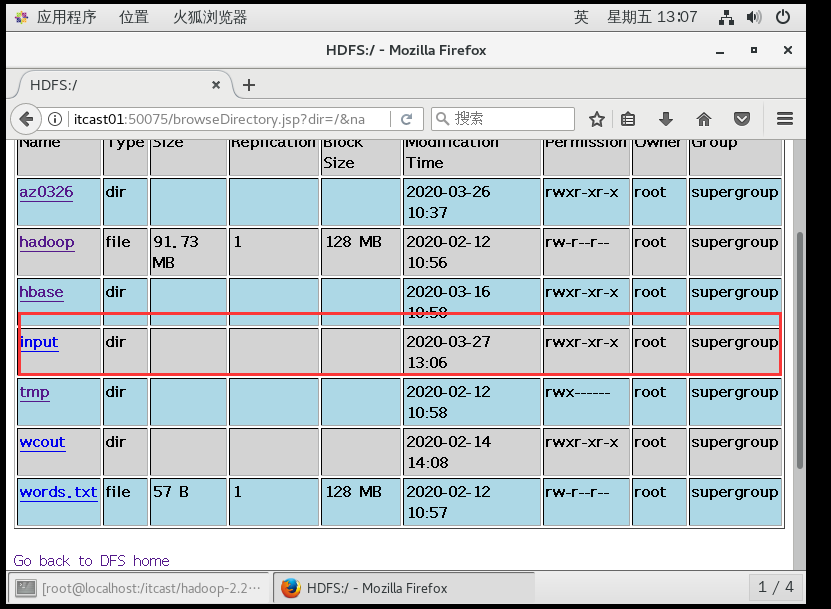The image size is (831, 609).
Task: Click Firefox icon in bottom taskbar
Action: coord(290,588)
